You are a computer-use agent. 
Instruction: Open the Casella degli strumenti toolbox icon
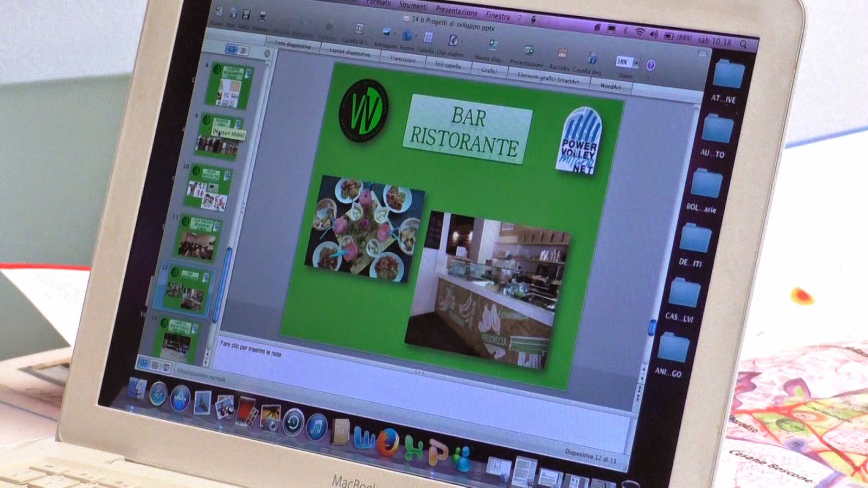pos(592,58)
